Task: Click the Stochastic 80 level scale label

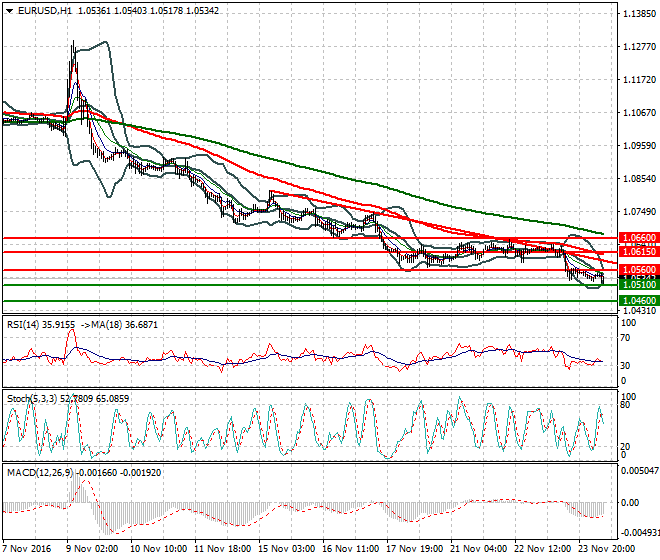Action: point(625,405)
